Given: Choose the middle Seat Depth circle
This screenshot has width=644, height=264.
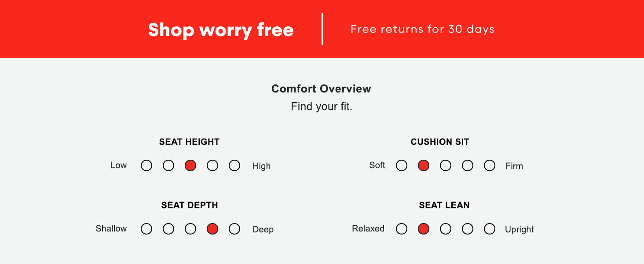Looking at the screenshot, I should (190, 229).
